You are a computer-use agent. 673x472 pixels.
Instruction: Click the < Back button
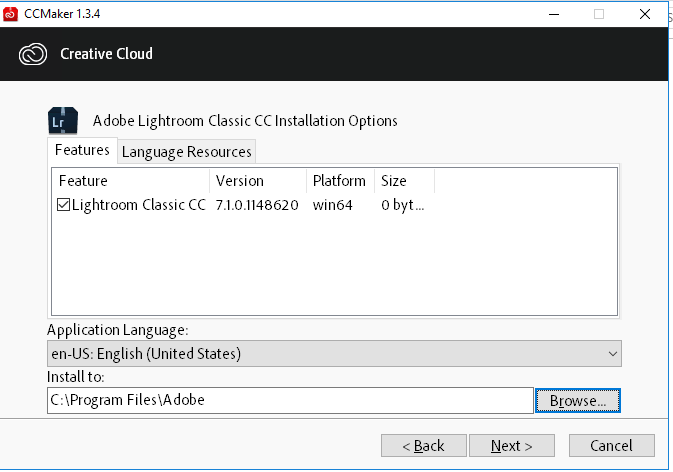click(x=424, y=446)
